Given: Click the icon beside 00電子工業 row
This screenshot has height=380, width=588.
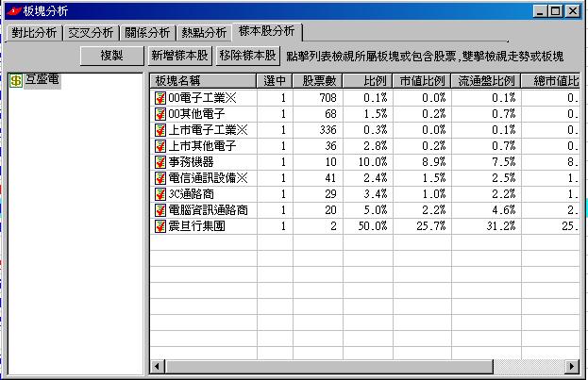Looking at the screenshot, I should (160, 98).
